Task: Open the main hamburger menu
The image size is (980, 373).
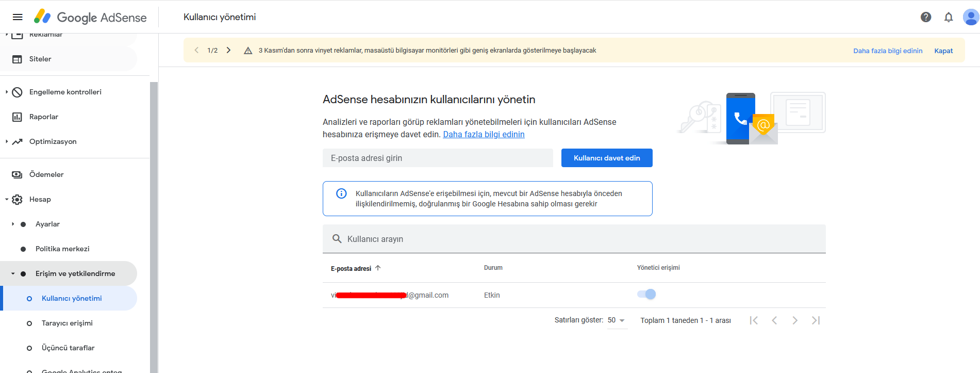Action: coord(18,17)
